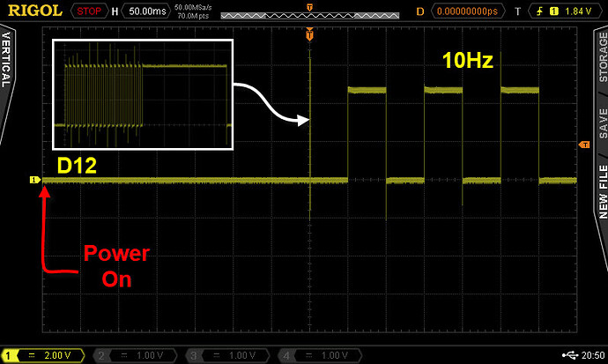This screenshot has height=364, width=608.
Task: Click the H horizontal label
Action: tap(115, 11)
